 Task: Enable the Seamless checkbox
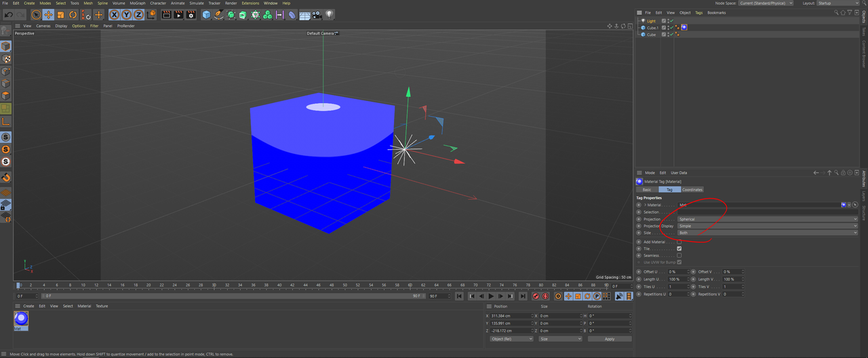[x=679, y=255]
